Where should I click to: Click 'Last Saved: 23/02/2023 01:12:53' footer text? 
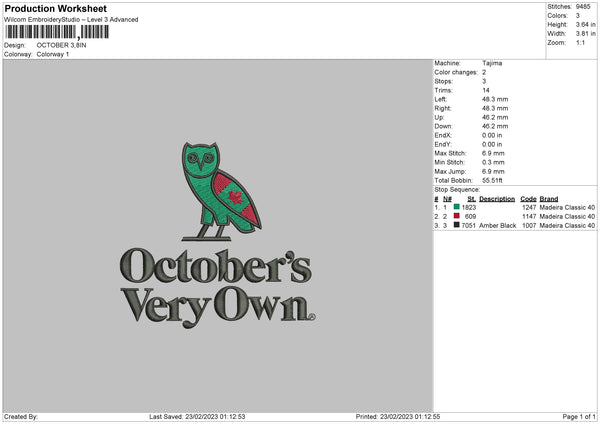point(197,417)
